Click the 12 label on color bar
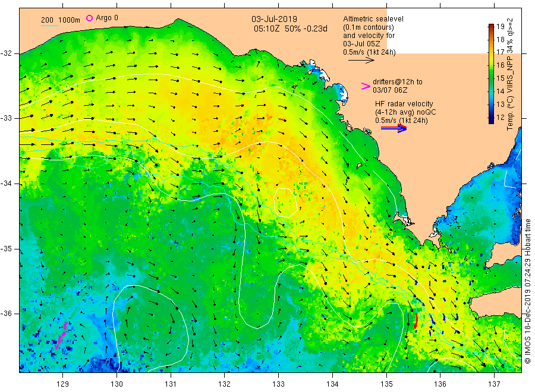Viewport: 535px width, 392px height. [x=500, y=118]
